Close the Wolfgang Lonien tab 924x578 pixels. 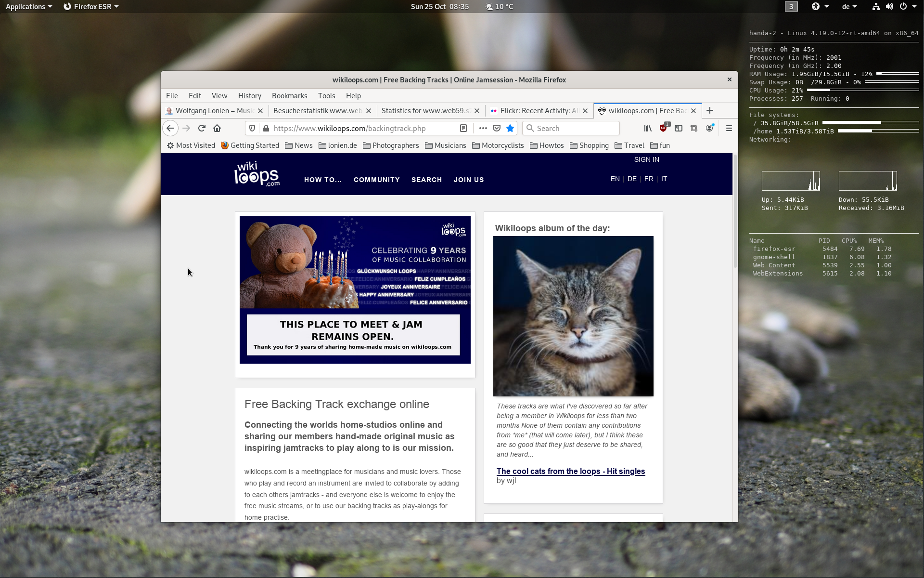tap(260, 111)
